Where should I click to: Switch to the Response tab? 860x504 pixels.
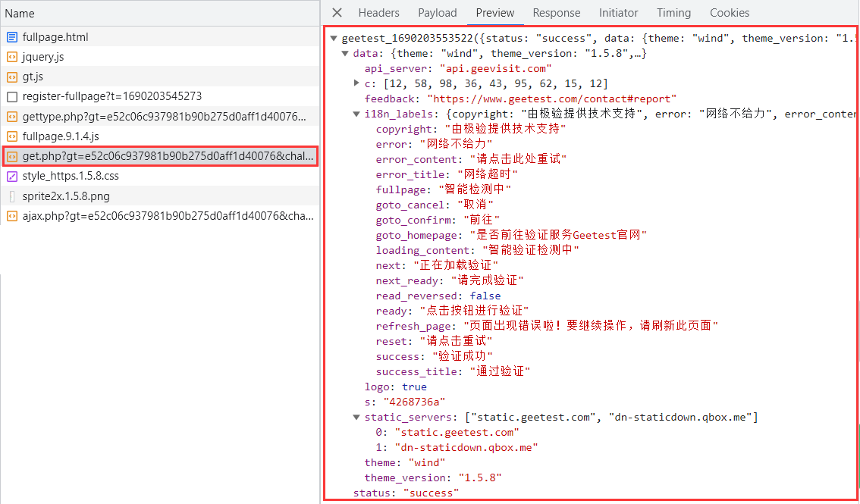(x=556, y=13)
